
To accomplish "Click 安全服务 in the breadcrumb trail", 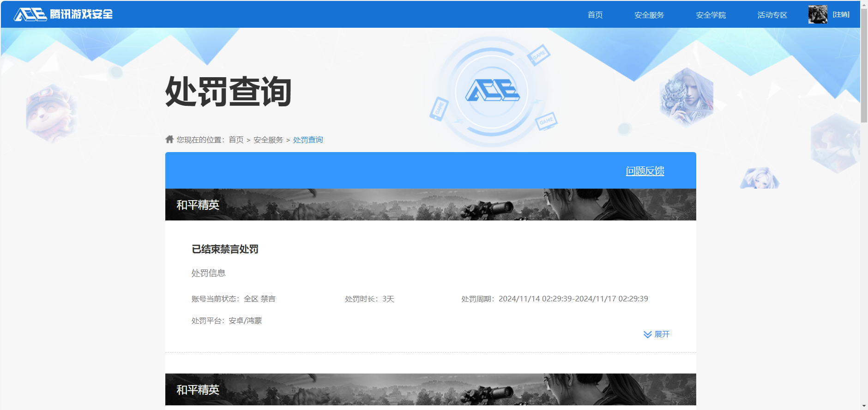I will 268,140.
